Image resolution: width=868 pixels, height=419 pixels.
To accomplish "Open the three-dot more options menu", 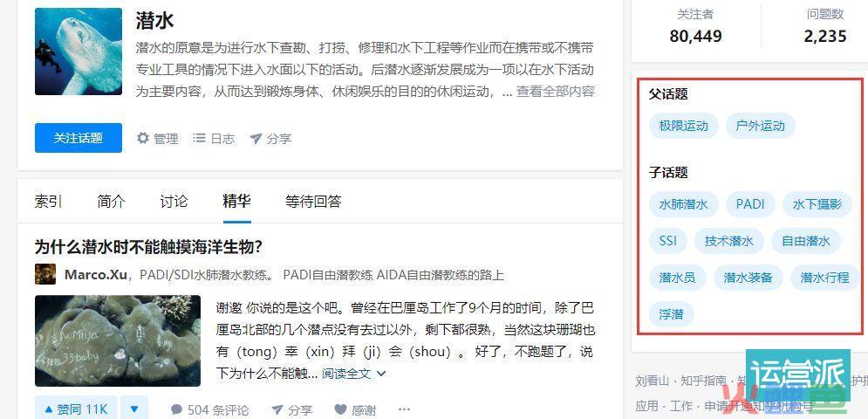I will pyautogui.click(x=404, y=409).
